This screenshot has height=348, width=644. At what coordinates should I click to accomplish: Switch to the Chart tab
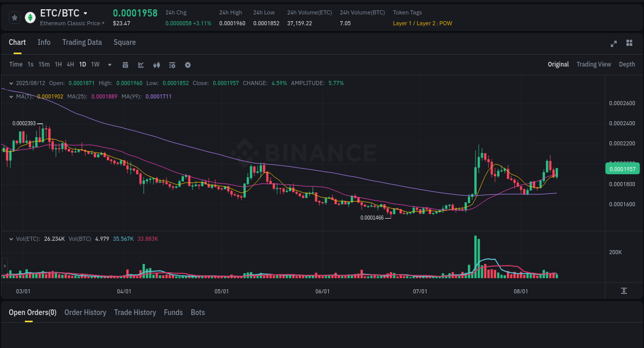18,42
